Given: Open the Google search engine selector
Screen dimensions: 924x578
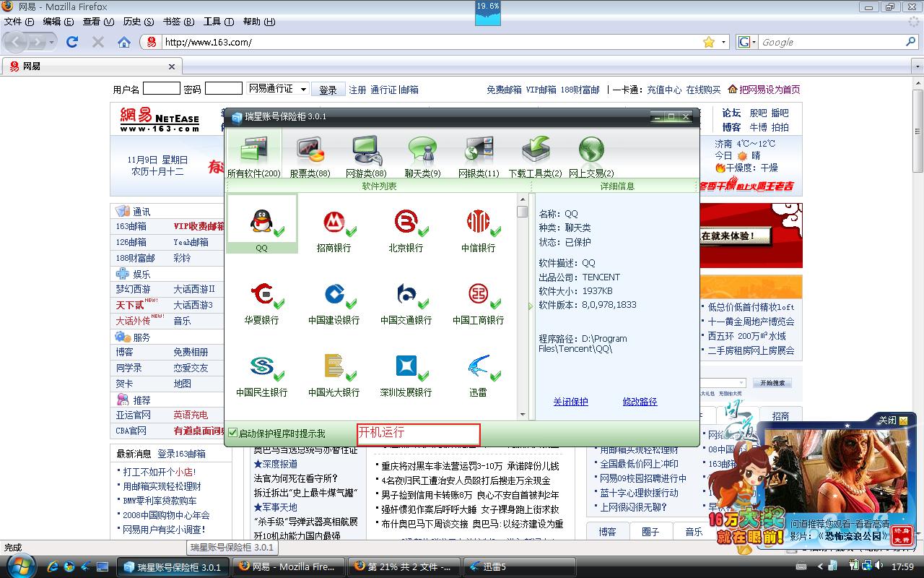Looking at the screenshot, I should [x=749, y=42].
